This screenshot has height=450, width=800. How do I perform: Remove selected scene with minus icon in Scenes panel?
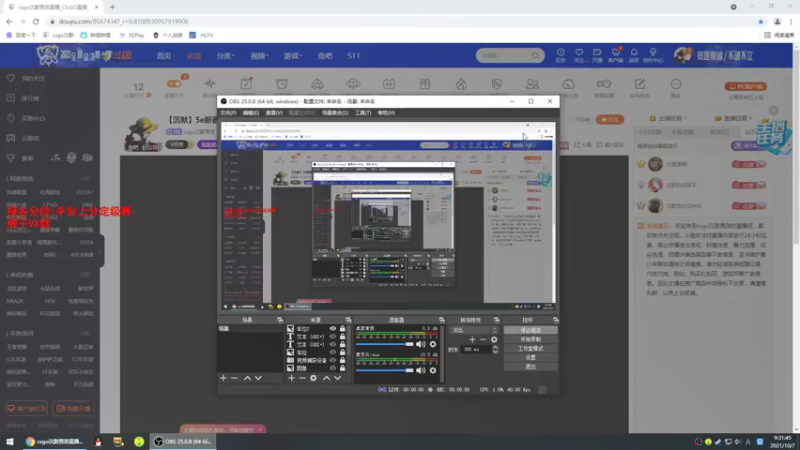234,378
